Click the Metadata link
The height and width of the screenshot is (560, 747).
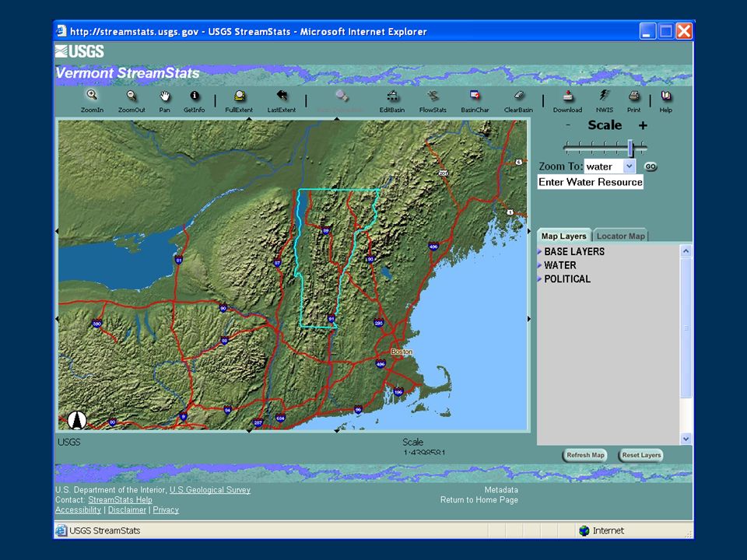pyautogui.click(x=501, y=490)
